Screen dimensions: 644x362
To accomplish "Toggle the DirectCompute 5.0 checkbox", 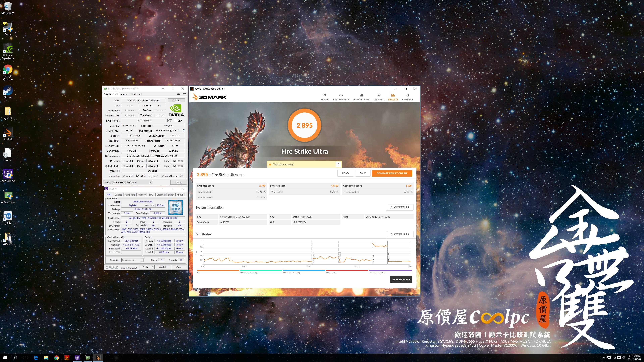I will coord(163,176).
